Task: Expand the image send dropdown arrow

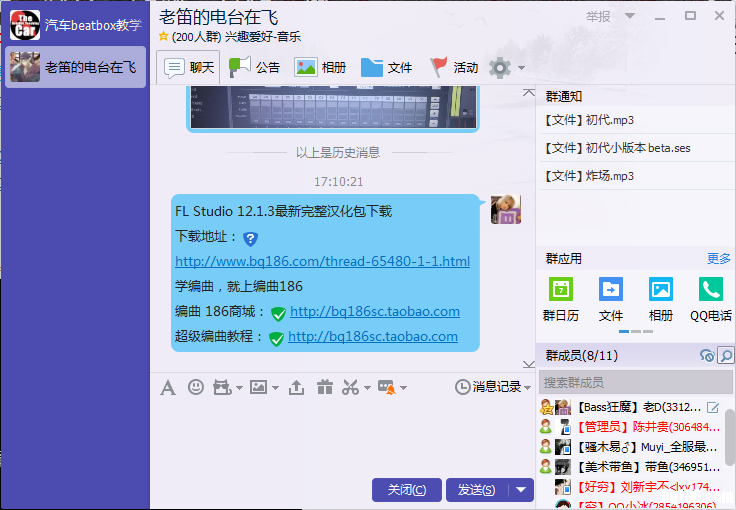Action: point(276,388)
